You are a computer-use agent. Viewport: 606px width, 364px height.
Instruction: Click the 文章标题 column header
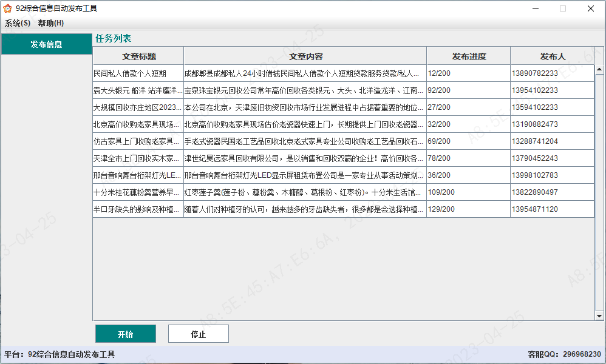pos(138,56)
